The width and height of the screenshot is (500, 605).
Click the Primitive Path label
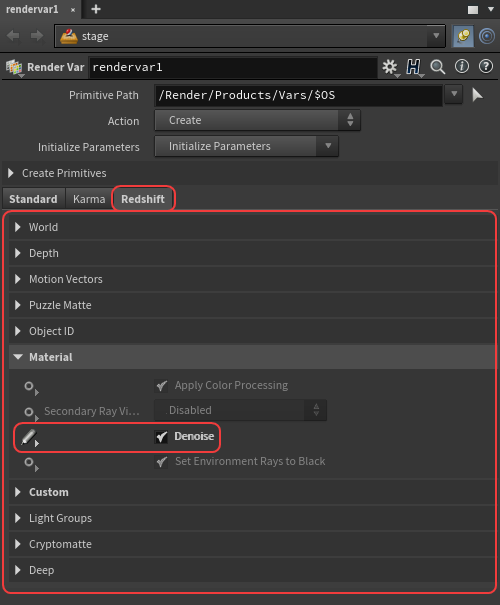[x=104, y=95]
